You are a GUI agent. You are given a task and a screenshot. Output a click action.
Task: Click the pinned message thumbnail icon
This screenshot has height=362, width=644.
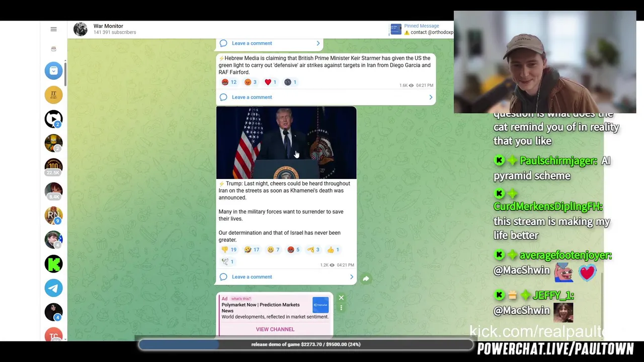click(x=396, y=29)
